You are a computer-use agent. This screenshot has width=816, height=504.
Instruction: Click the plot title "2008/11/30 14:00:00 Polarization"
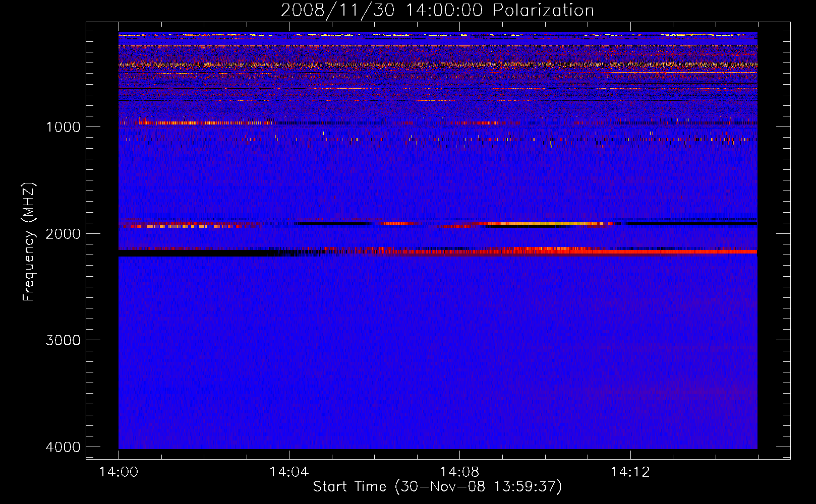[437, 10]
